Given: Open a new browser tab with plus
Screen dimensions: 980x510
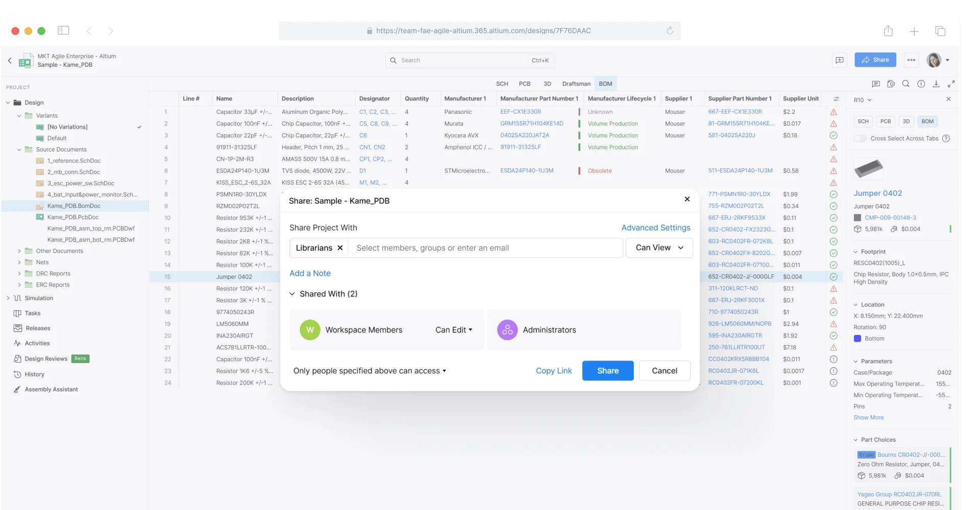Looking at the screenshot, I should (x=914, y=32).
